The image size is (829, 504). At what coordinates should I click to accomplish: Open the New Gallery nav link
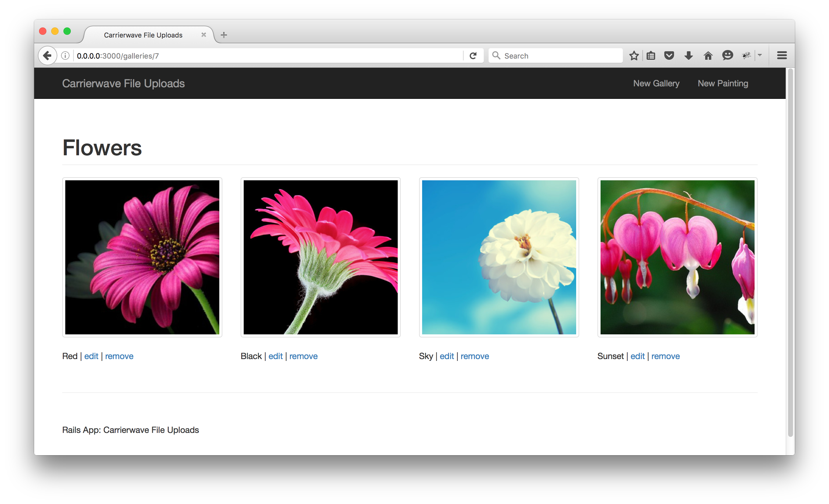click(x=656, y=83)
